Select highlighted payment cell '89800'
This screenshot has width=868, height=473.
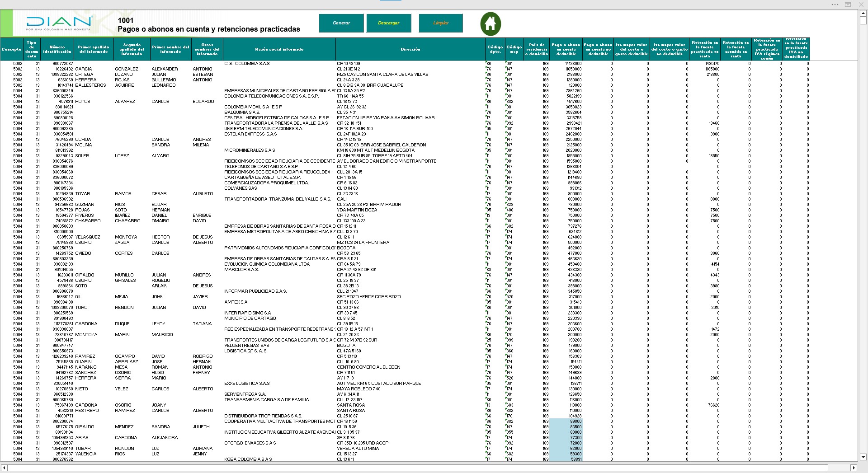[566, 421]
